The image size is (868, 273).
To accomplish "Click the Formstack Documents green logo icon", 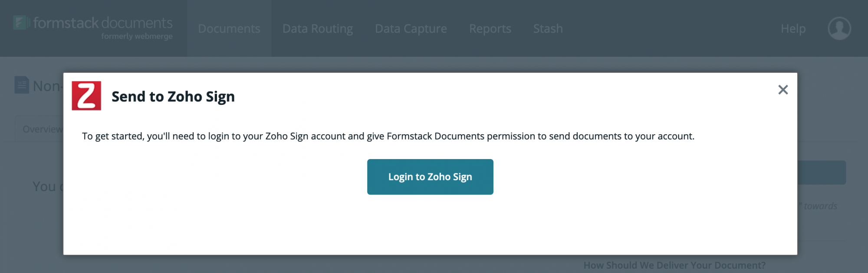I will pos(21,23).
